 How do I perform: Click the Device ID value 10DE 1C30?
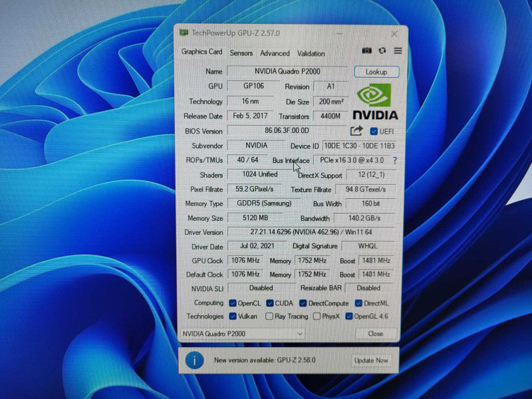point(359,146)
